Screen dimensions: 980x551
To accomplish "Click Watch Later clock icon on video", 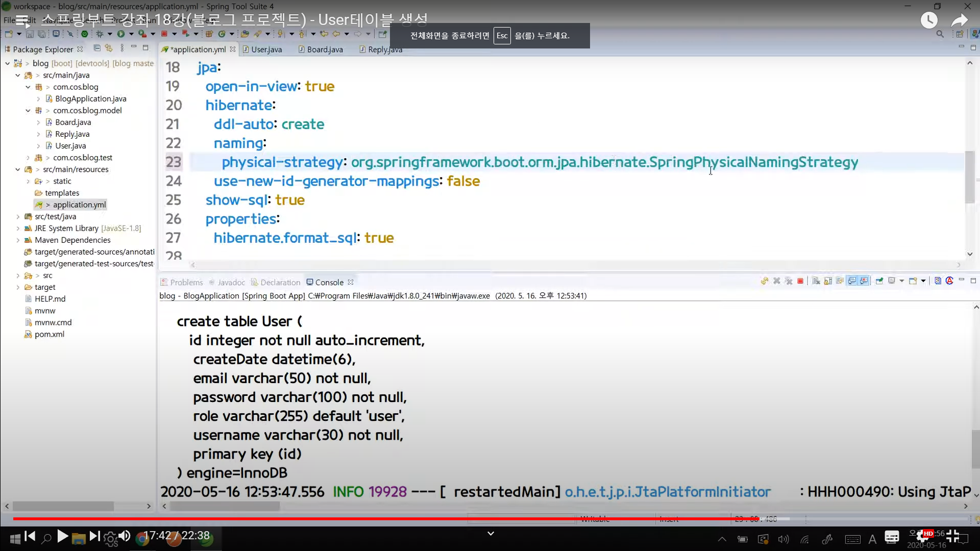I will pyautogui.click(x=929, y=20).
